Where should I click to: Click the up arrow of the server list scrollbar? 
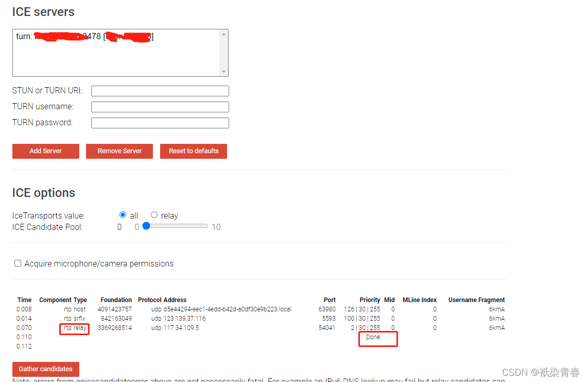click(223, 33)
